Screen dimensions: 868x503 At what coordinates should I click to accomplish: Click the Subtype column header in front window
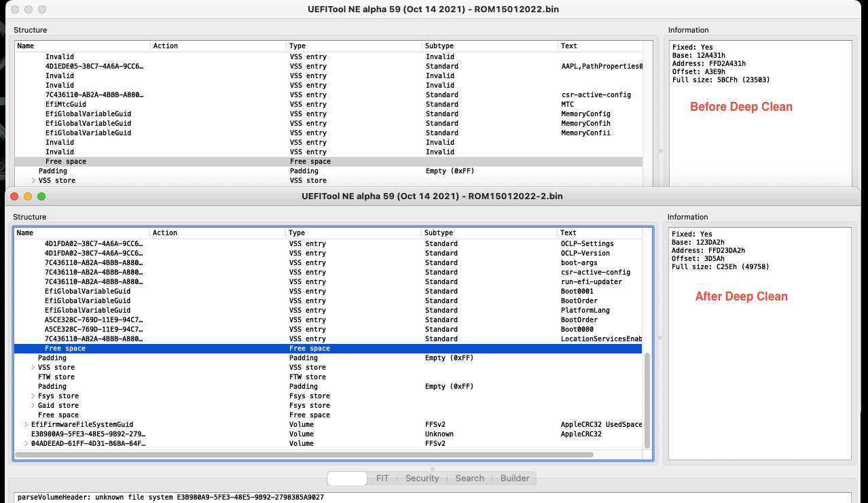439,233
